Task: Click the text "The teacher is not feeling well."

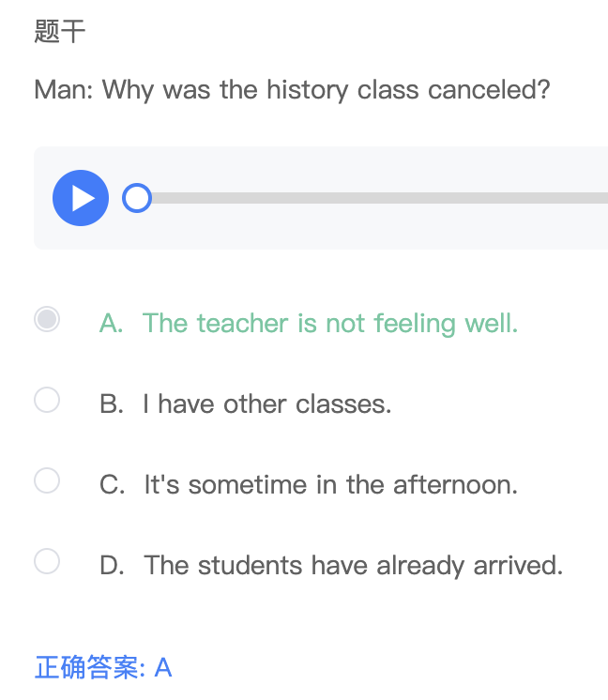Action: 330,324
